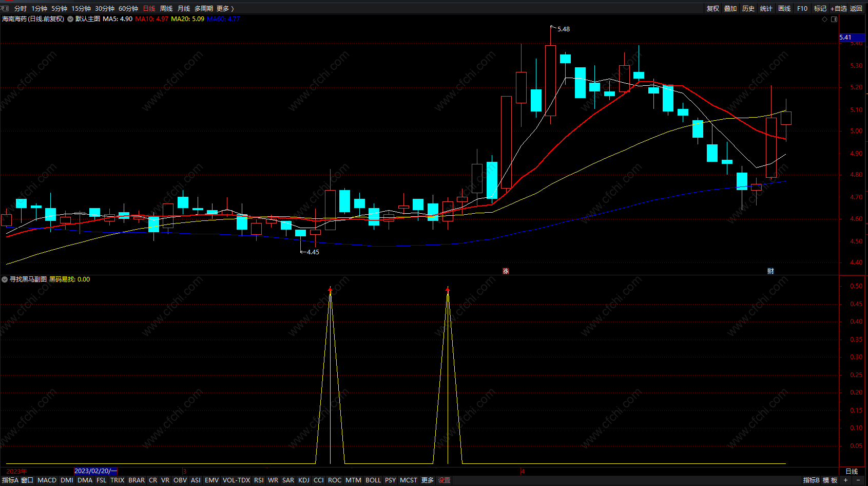
Task: Open 设置 indicator settings
Action: [444, 480]
